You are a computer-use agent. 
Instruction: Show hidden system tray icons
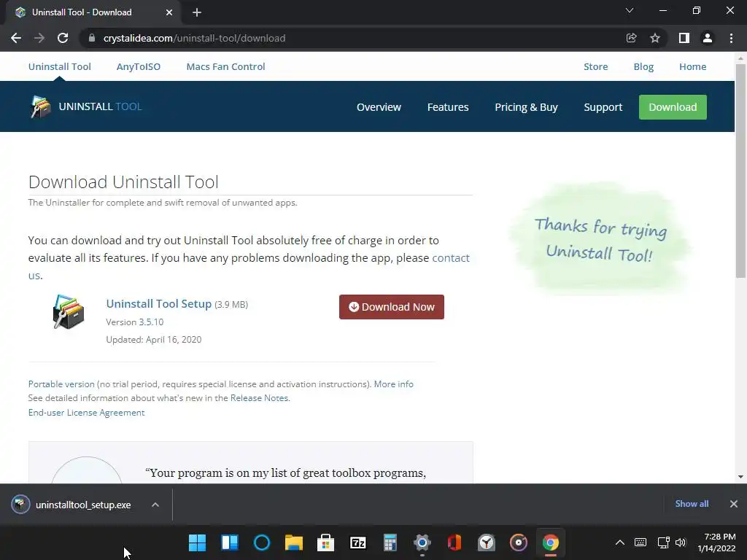click(x=620, y=542)
